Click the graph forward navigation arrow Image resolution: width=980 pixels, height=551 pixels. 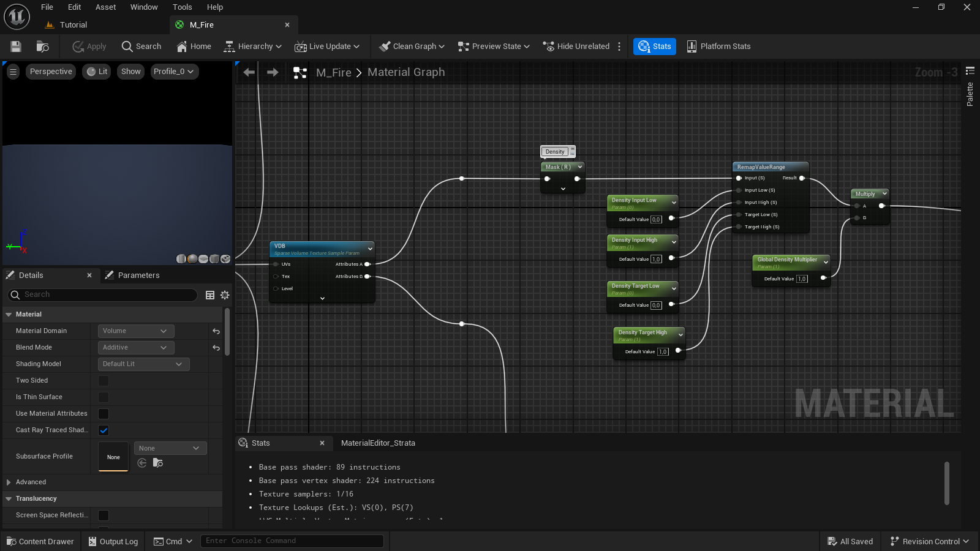(273, 72)
